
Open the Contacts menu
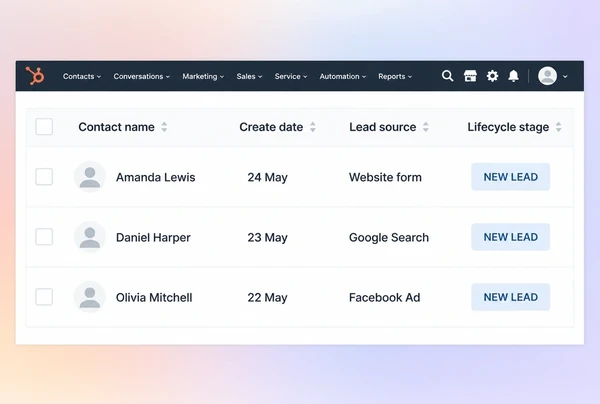[x=82, y=77]
